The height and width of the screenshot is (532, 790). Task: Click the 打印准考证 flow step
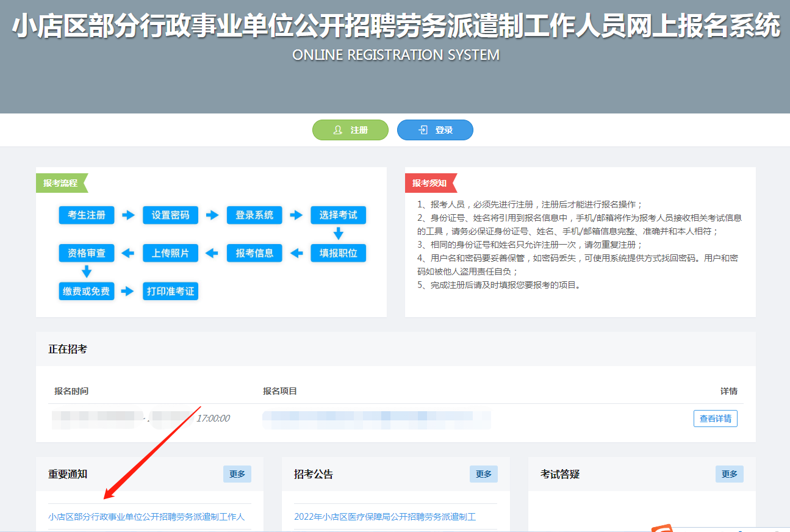[170, 291]
